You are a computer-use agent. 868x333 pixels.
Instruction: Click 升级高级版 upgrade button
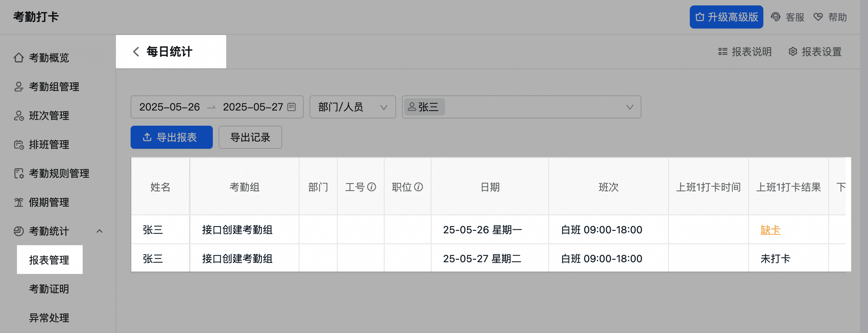(726, 17)
